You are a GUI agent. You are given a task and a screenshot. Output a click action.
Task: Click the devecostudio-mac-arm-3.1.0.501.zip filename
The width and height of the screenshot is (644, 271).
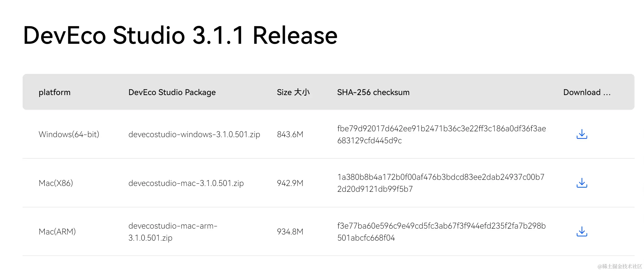173,232
